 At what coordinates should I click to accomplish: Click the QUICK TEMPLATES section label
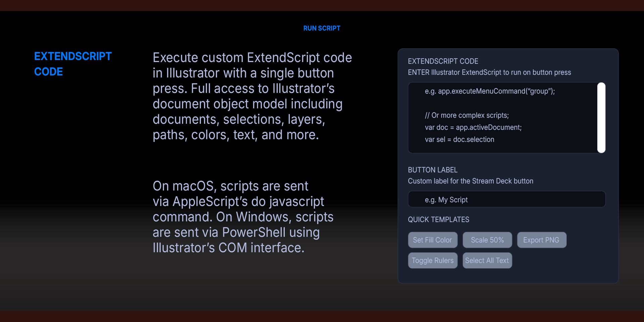[x=438, y=219]
